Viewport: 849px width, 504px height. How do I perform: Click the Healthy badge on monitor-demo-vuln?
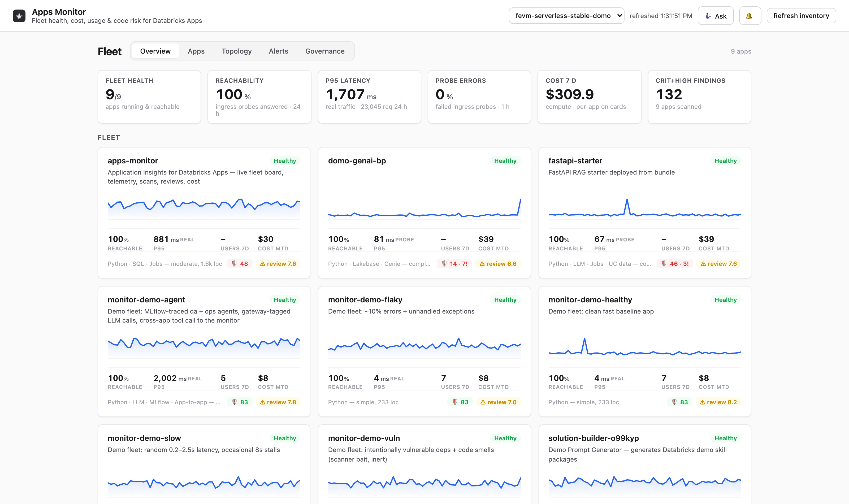pyautogui.click(x=505, y=438)
